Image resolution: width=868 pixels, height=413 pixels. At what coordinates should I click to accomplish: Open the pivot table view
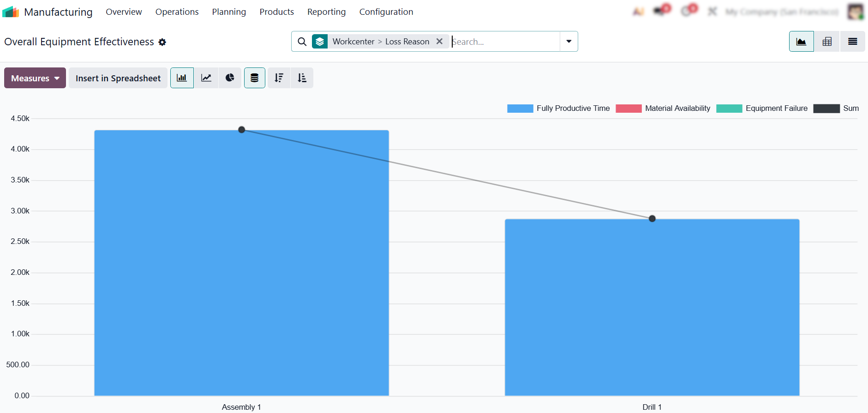pyautogui.click(x=827, y=42)
